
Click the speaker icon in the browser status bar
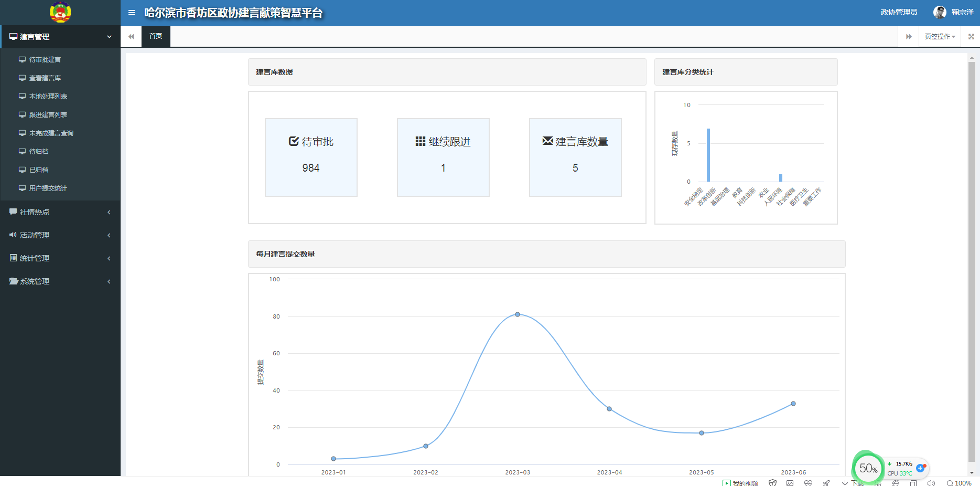[931, 483]
